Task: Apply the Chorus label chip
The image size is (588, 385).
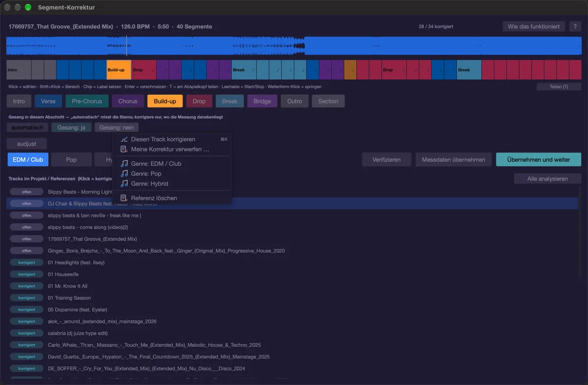Action: point(128,101)
